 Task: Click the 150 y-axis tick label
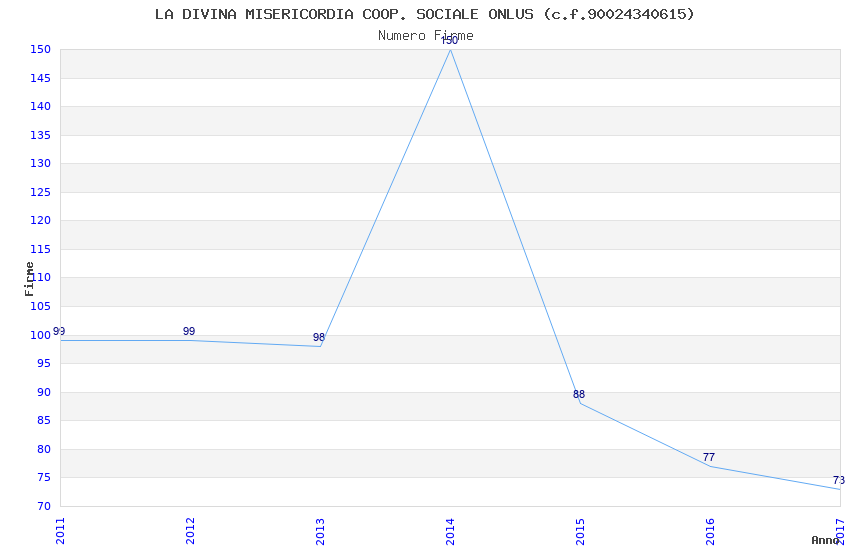click(x=41, y=49)
